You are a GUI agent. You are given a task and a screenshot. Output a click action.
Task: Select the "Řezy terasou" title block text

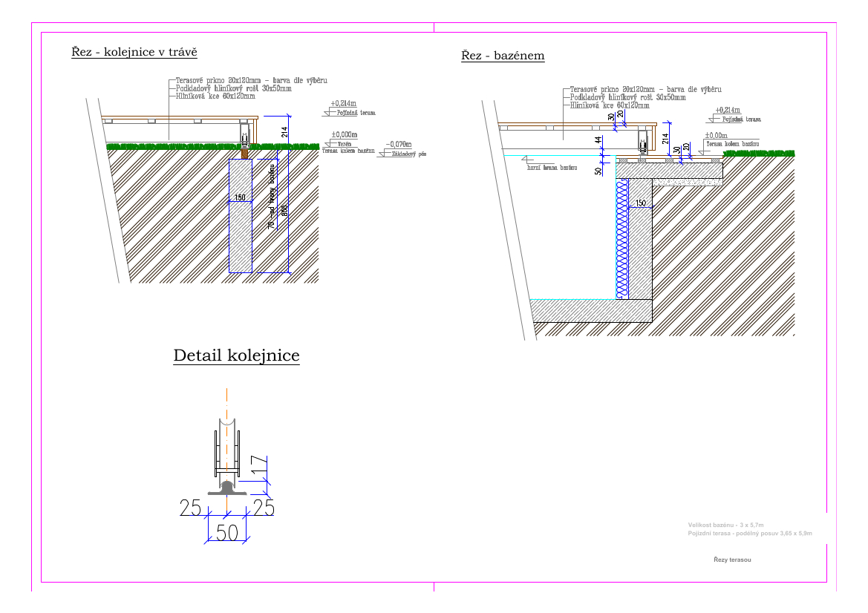click(x=732, y=560)
